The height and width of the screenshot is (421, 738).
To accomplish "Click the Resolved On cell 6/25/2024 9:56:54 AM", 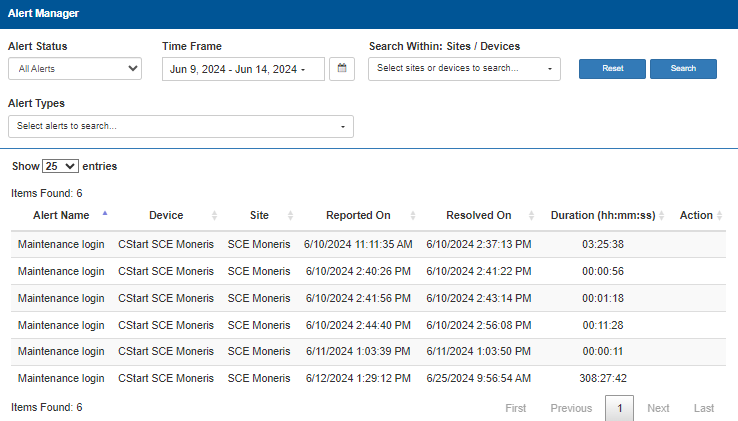I will (479, 378).
